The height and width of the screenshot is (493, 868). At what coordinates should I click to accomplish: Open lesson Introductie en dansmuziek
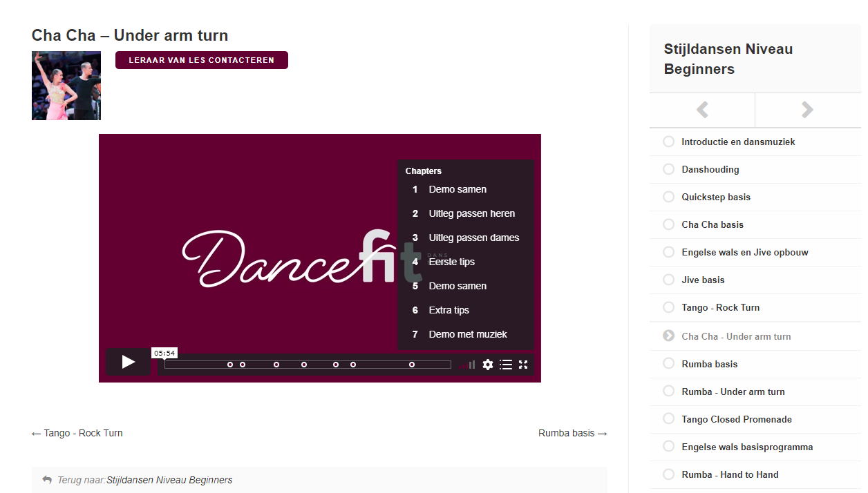point(738,142)
